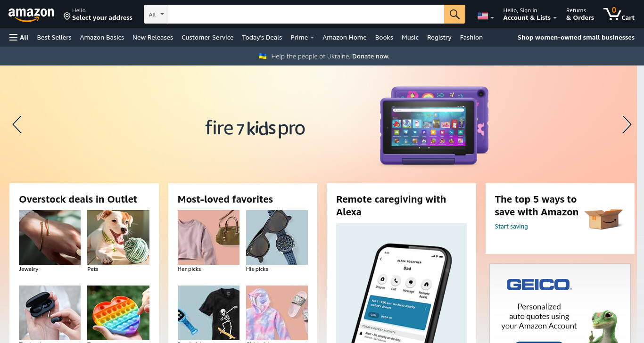The height and width of the screenshot is (343, 644).
Task: Click the location pin for address
Action: pos(67,16)
